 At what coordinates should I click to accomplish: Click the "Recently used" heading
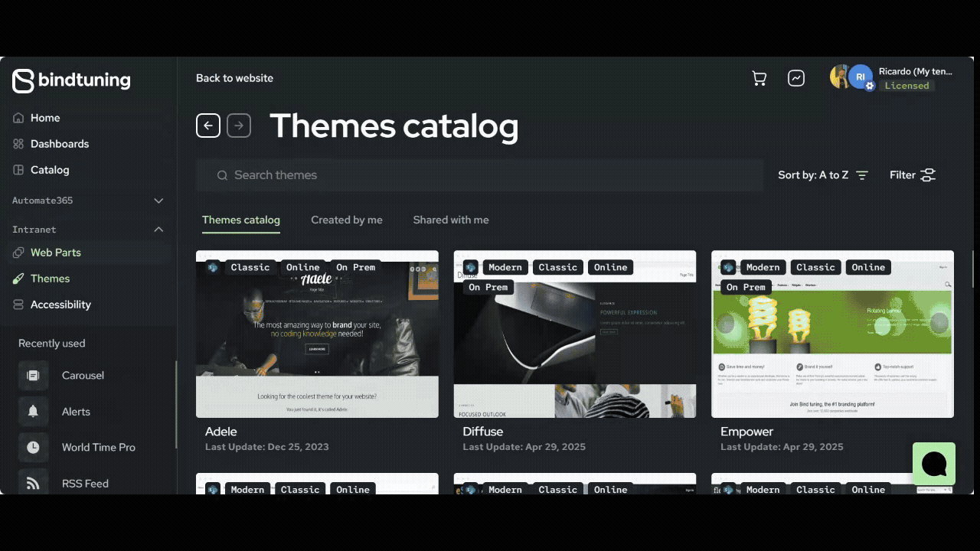52,344
